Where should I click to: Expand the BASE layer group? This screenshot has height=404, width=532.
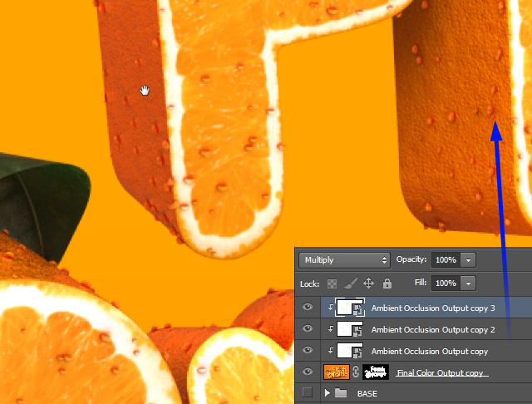327,393
